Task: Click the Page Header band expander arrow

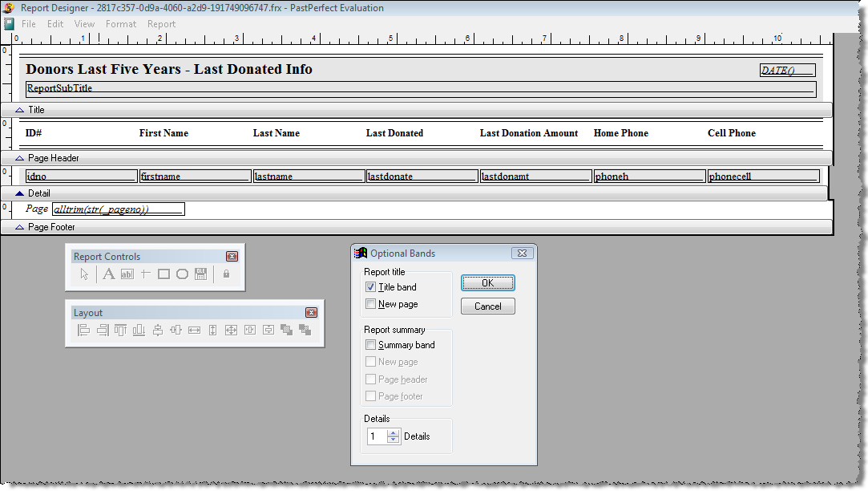Action: click(x=20, y=159)
